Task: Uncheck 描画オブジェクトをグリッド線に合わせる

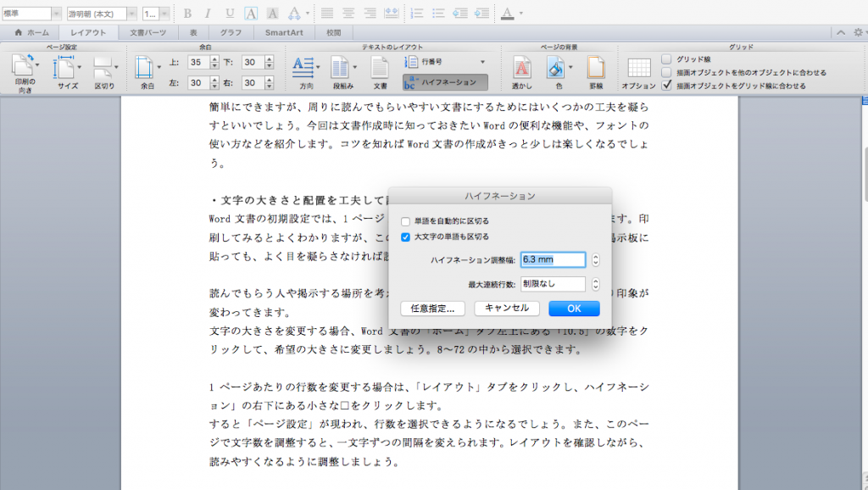Action: pyautogui.click(x=666, y=86)
